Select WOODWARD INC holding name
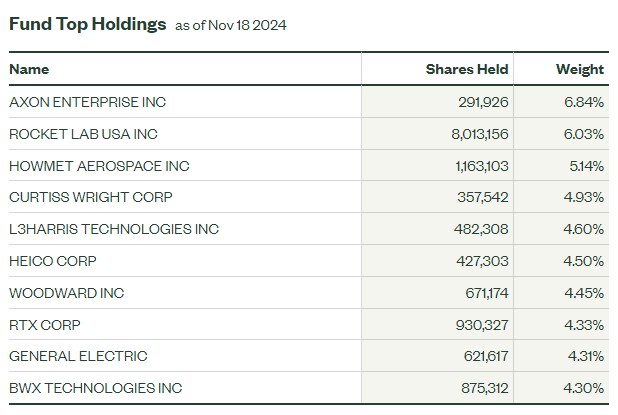 point(67,293)
